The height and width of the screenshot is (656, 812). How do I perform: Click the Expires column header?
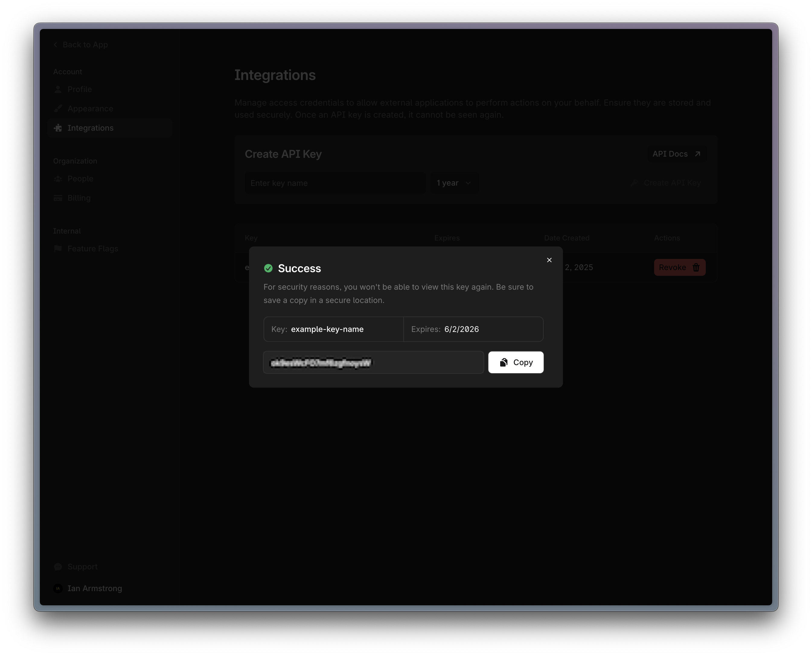click(x=447, y=238)
